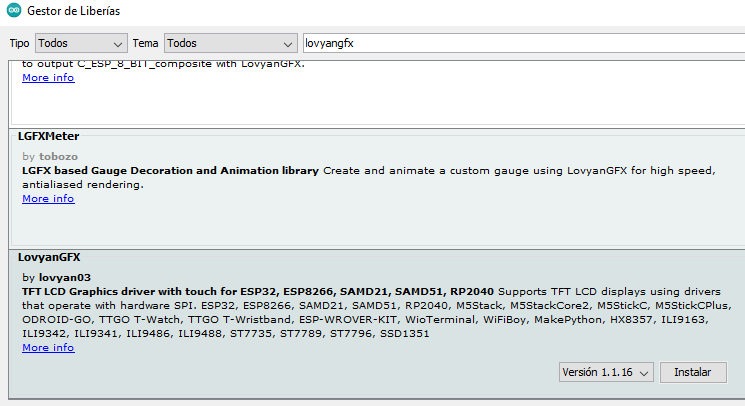This screenshot has height=406, width=745.
Task: Click the version selector chevron arrow
Action: point(644,373)
